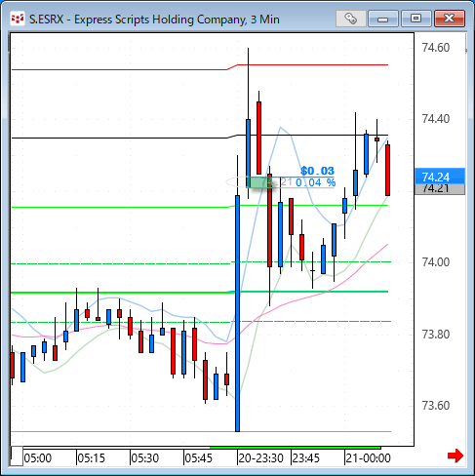Minimize the chart window
Image resolution: width=475 pixels, height=476 pixels.
[x=383, y=19]
